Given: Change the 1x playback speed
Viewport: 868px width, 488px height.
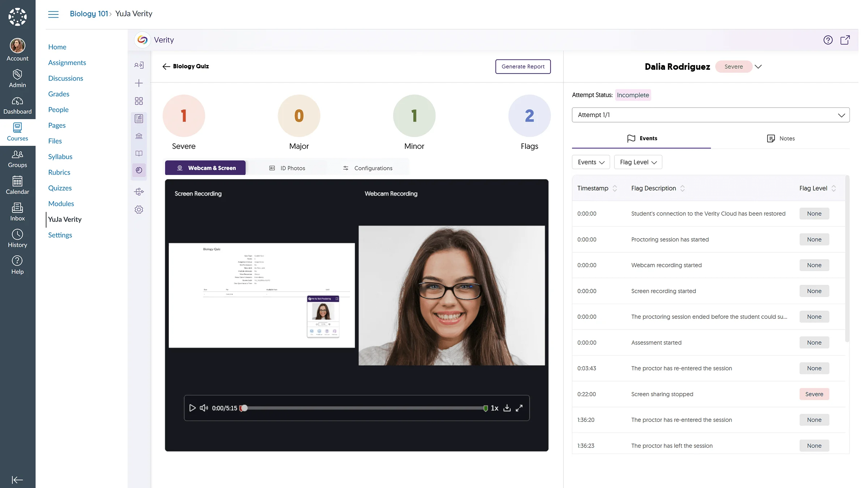Looking at the screenshot, I should (494, 408).
